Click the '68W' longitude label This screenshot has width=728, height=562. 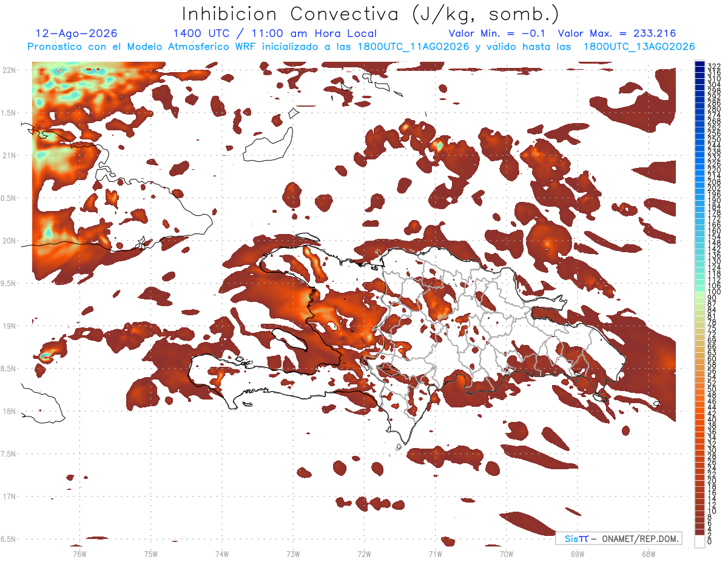tap(649, 554)
